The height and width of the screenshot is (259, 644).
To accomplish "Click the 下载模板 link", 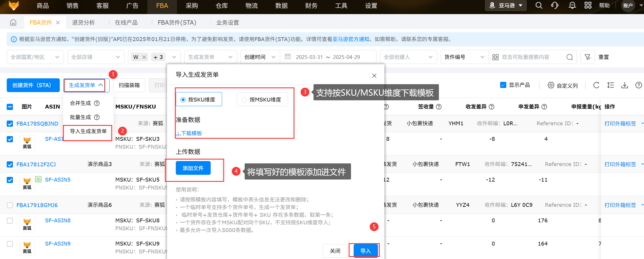I will (189, 133).
